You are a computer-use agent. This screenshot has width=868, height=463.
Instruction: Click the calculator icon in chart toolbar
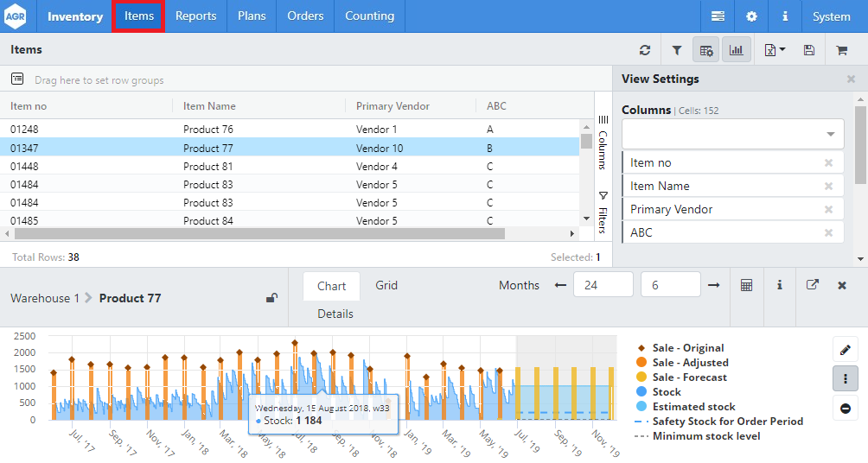746,285
